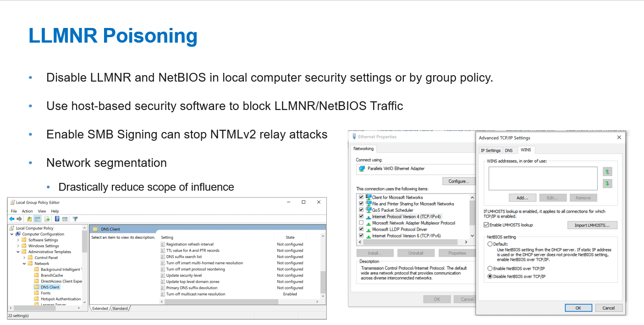Click the settings list vertical scrollbar thumb
Viewport: 644px width, 325px height.
tap(323, 282)
